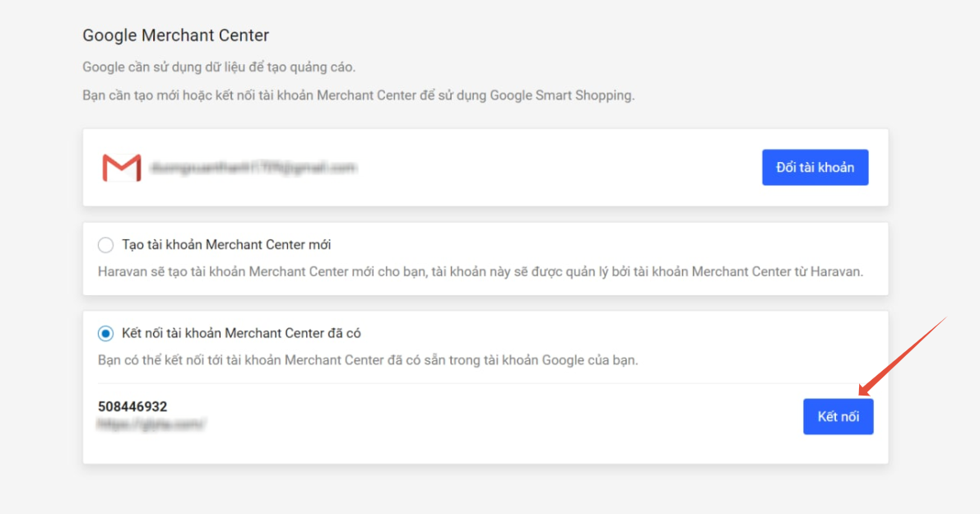The image size is (980, 514).
Task: Click the "Google Merchant Center" heading
Action: (x=175, y=36)
